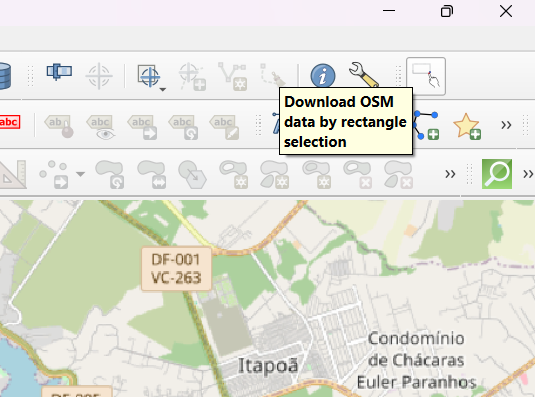
Task: Open the blue information 'i' icon
Action: pos(323,75)
